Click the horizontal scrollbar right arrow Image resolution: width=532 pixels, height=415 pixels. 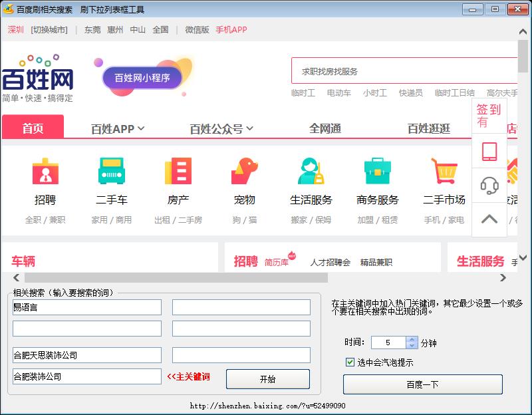tap(503, 277)
